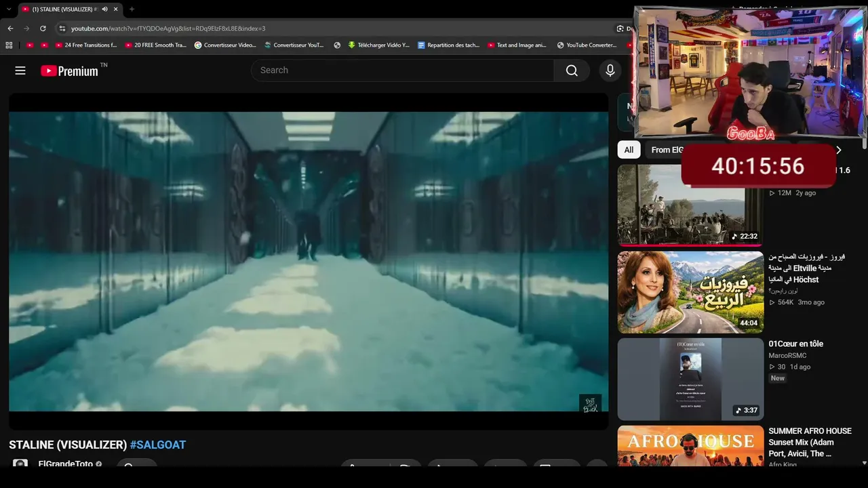Click the scrollbar down arrow
868x488 pixels.
point(864,463)
